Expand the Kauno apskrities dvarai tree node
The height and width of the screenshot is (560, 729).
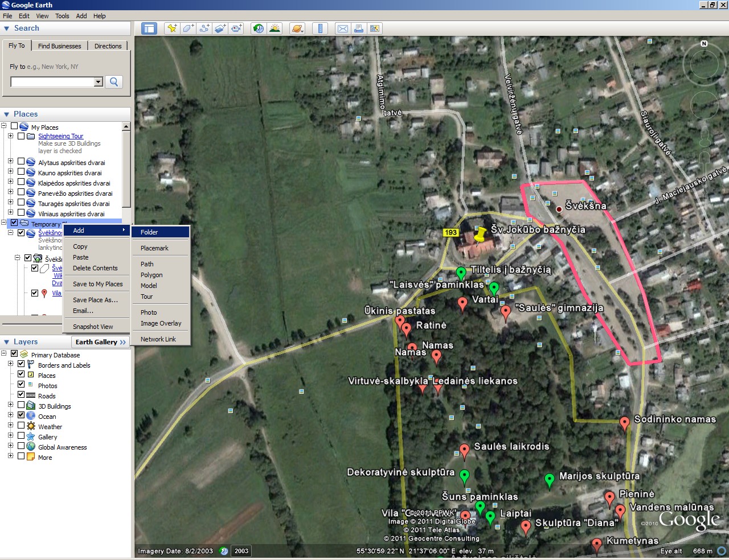tap(10, 172)
